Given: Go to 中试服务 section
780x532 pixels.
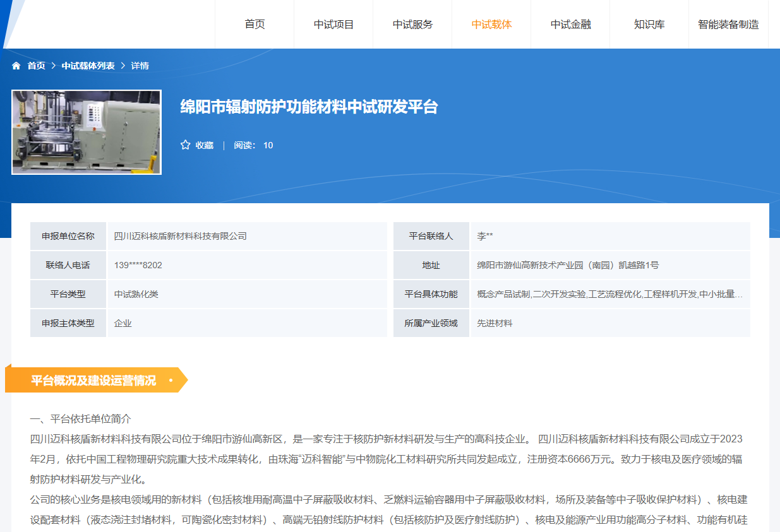Looking at the screenshot, I should coord(412,25).
